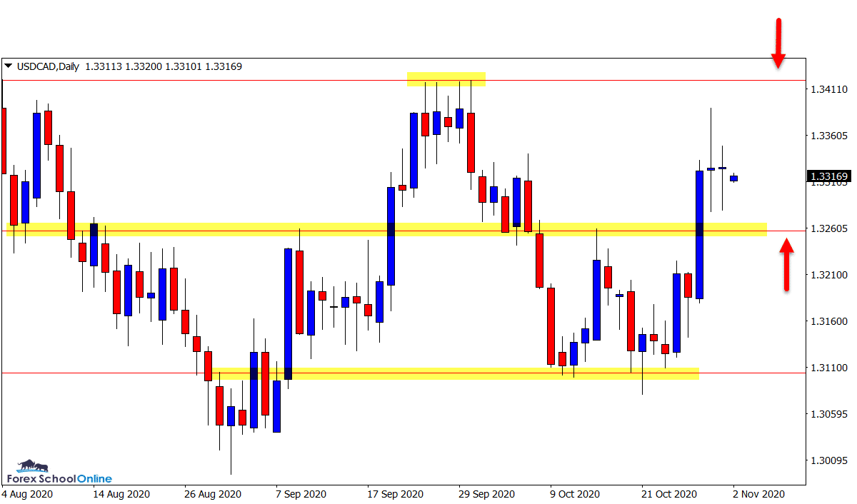Click the small yellow box at the September highs

click(x=446, y=79)
